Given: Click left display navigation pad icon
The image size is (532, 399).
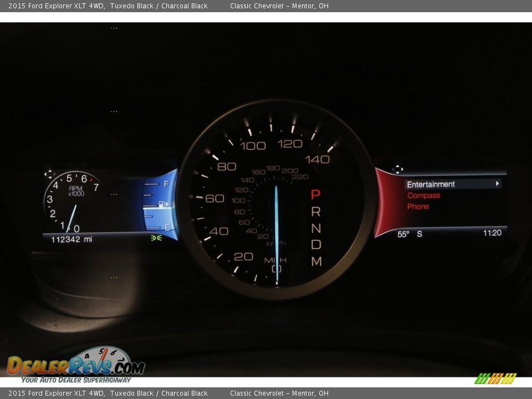Looking at the screenshot, I should point(49,175).
